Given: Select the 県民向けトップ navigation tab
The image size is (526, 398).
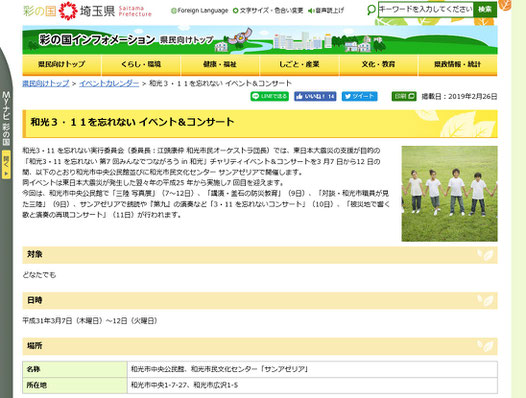Looking at the screenshot, I should (x=62, y=65).
